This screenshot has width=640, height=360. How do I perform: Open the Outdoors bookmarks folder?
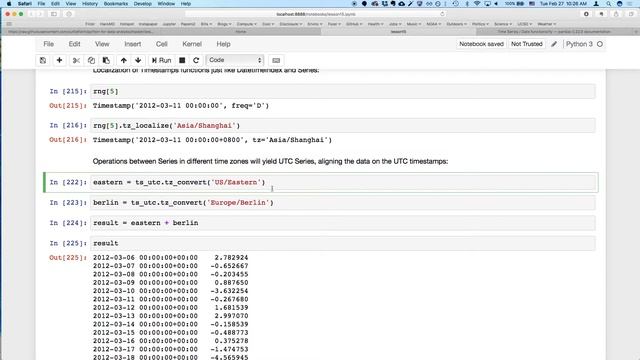point(456,24)
